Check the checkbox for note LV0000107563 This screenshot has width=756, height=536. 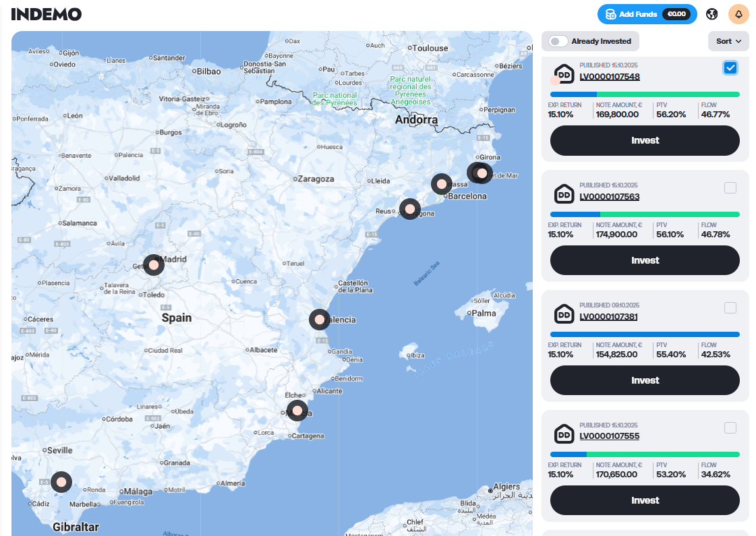click(x=730, y=188)
